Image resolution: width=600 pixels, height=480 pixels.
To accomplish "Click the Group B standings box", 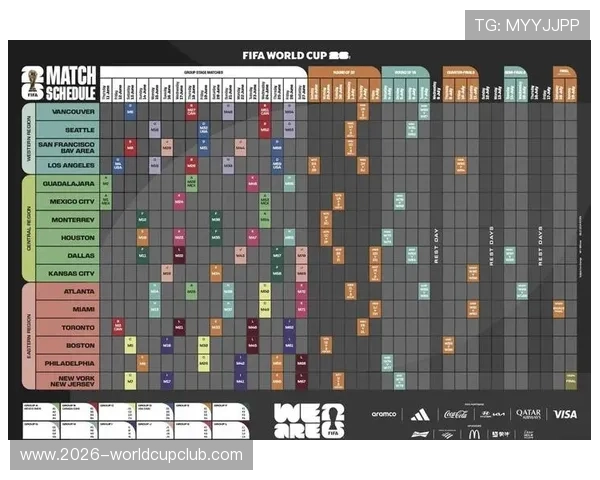I will tap(79, 412).
